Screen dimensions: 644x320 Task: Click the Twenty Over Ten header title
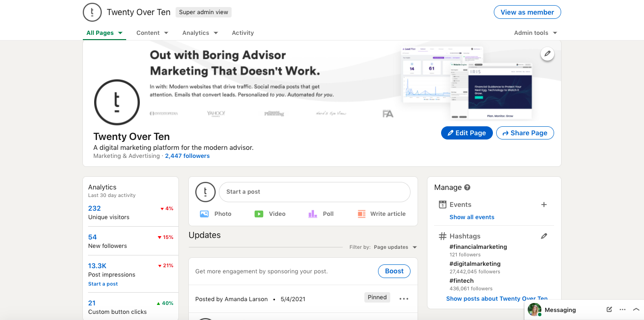(x=138, y=12)
